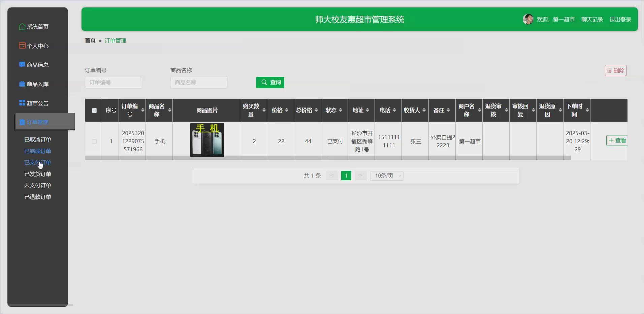Toggle the select-all checkbox in table header
The image size is (644, 314).
click(94, 110)
